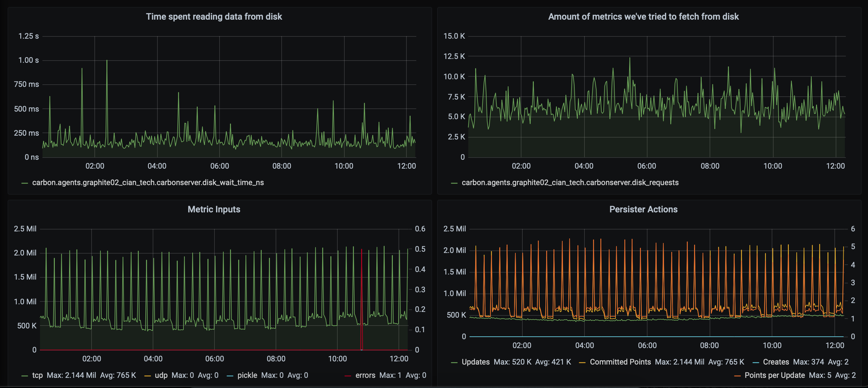Toggle the disk_wait_time_ns legend series
This screenshot has width=868, height=388.
(x=148, y=183)
